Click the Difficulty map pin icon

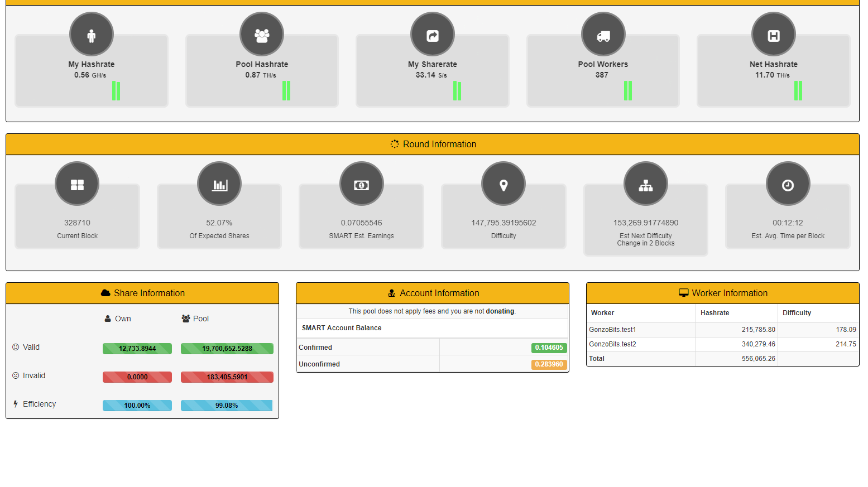tap(503, 184)
